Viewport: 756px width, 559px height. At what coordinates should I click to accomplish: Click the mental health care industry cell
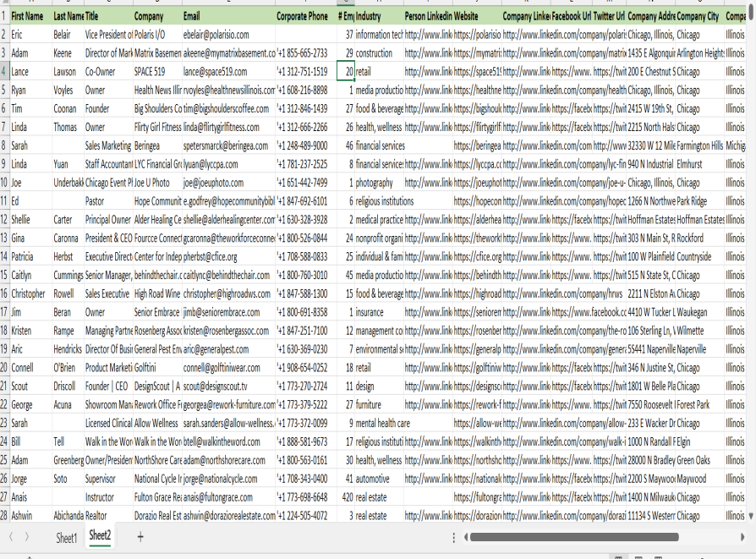click(x=379, y=424)
